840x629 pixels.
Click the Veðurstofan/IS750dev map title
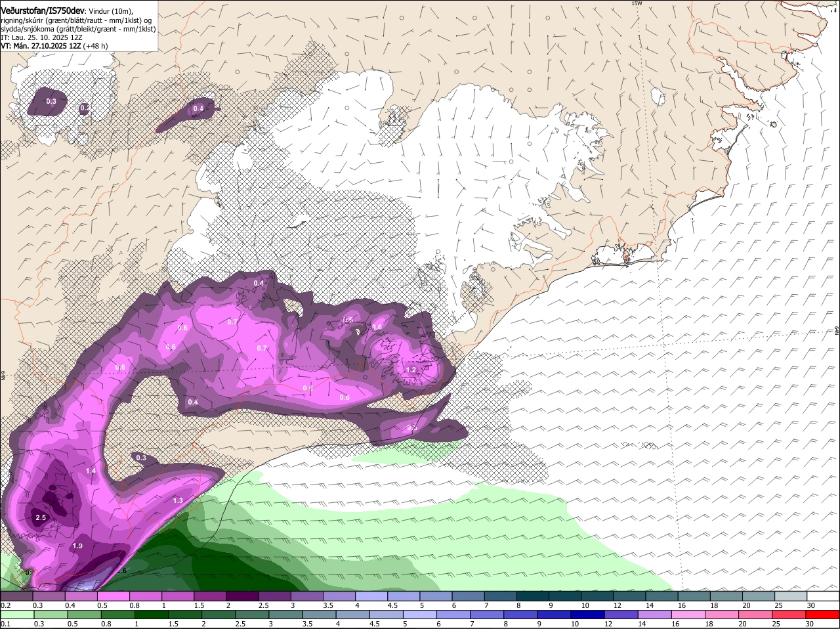tap(43, 11)
